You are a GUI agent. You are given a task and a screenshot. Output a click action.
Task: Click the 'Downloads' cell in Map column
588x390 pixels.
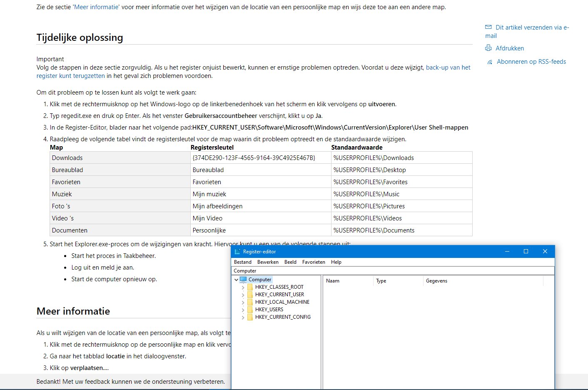120,158
